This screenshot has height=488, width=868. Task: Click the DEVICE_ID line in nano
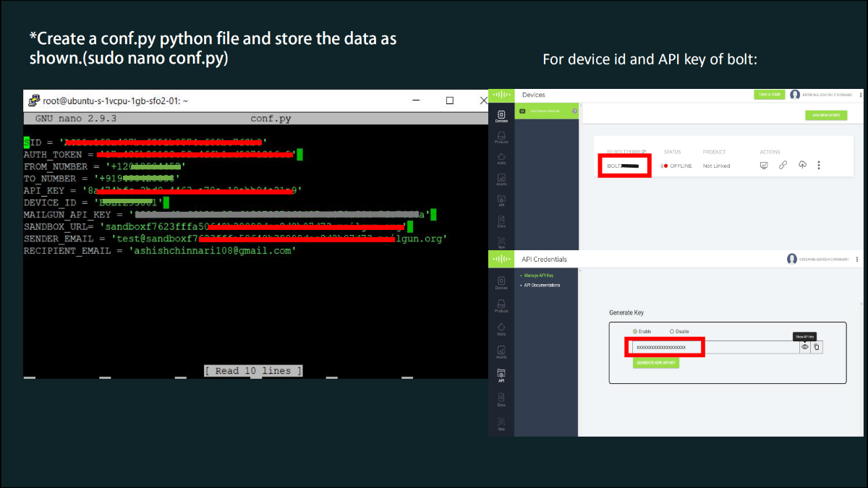click(96, 202)
